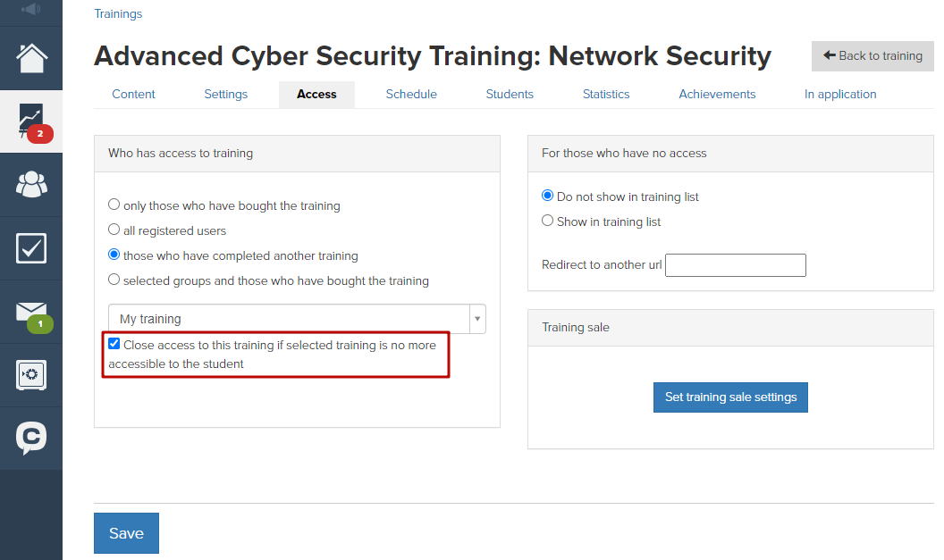Click Set training sale settings button
This screenshot has width=944, height=560.
tap(730, 397)
